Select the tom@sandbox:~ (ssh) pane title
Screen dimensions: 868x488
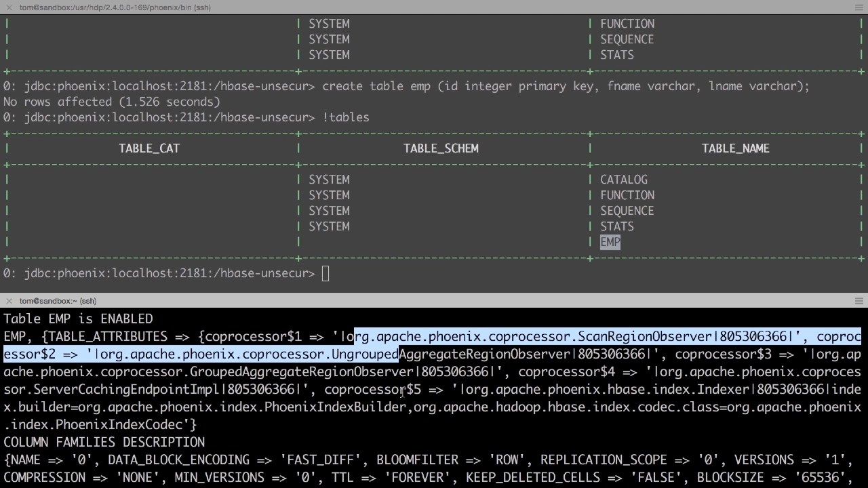coord(58,301)
